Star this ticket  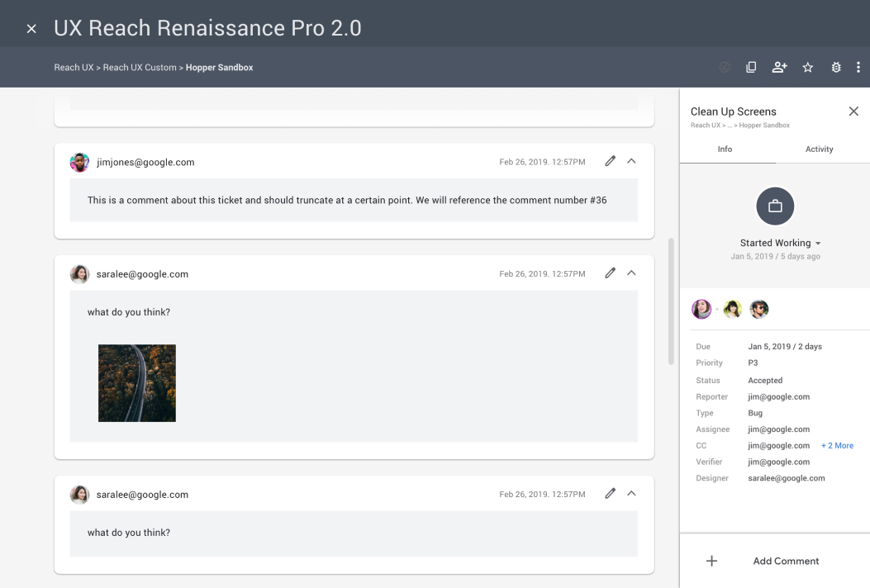point(807,68)
